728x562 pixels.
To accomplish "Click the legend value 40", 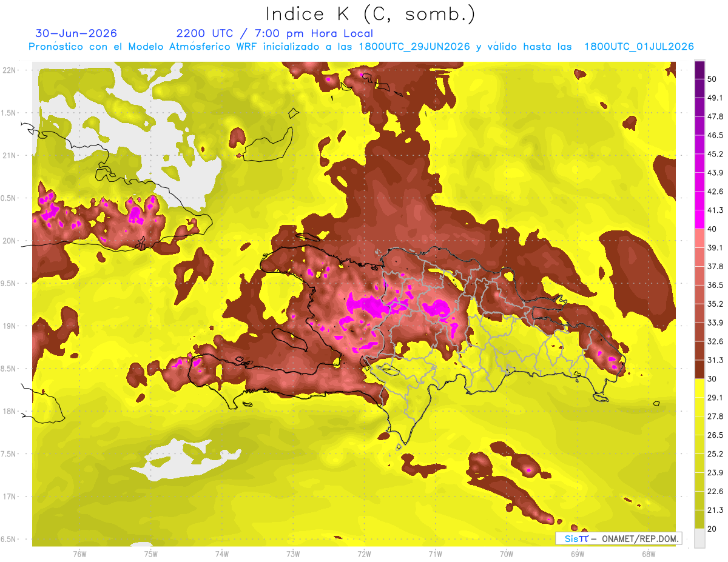I will [x=712, y=229].
